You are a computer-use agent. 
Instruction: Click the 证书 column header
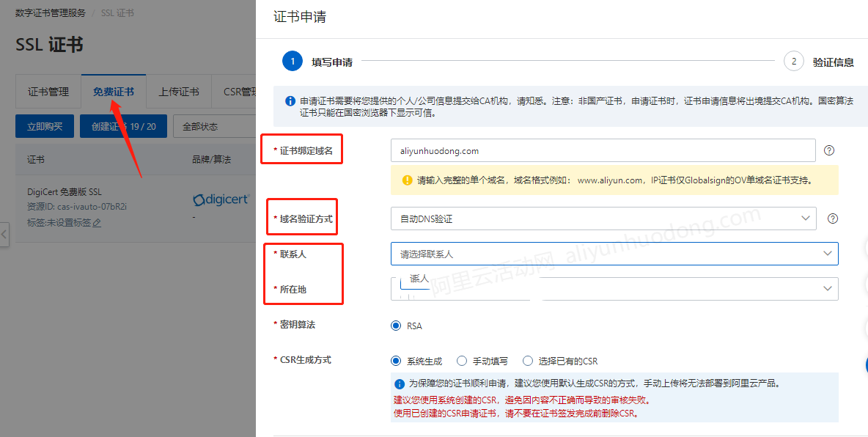pos(36,160)
